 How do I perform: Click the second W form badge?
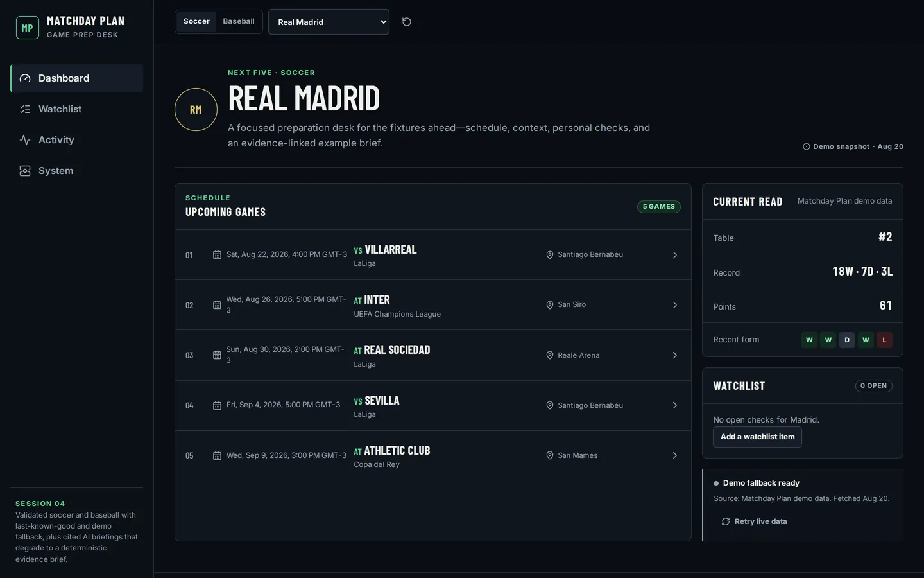coord(828,340)
